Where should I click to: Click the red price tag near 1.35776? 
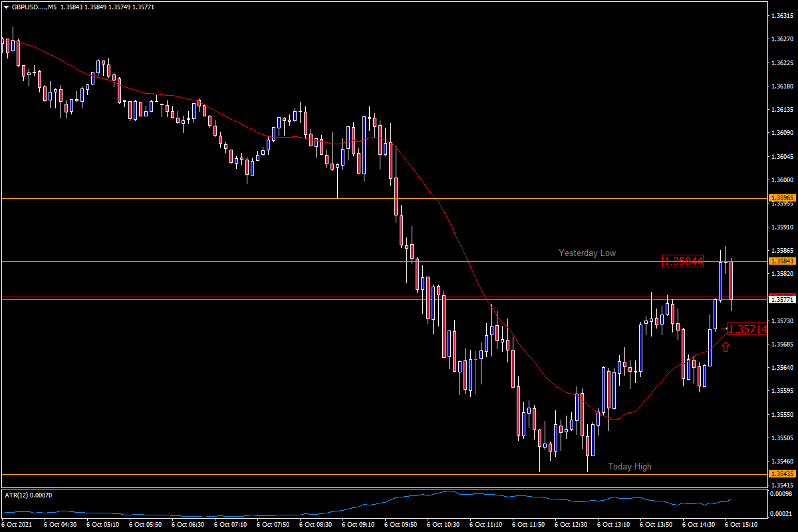pos(782,295)
